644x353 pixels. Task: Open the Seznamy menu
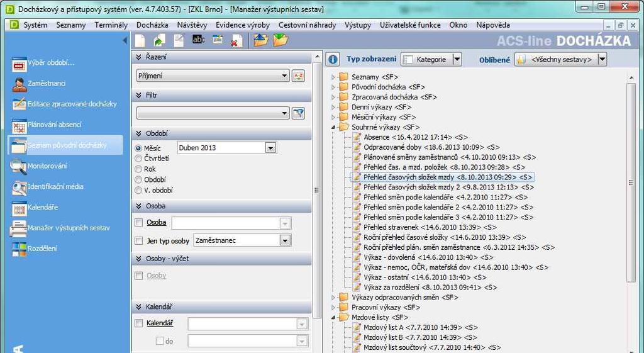(x=71, y=25)
